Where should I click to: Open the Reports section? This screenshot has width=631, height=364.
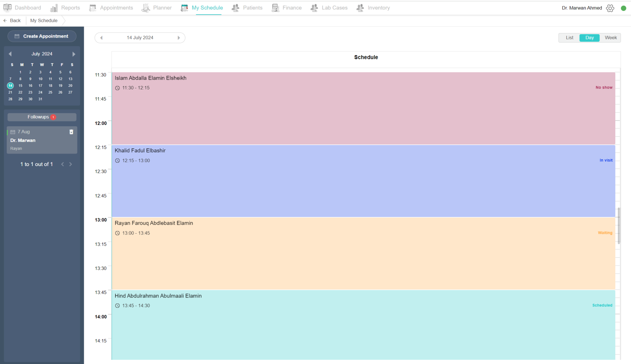70,8
